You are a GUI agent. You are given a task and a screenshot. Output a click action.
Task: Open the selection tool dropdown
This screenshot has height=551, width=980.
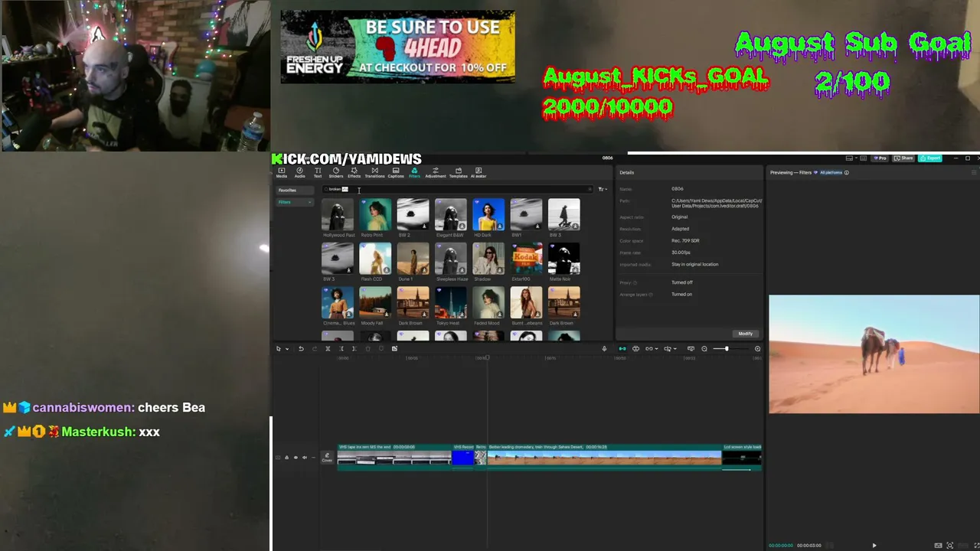click(x=287, y=349)
